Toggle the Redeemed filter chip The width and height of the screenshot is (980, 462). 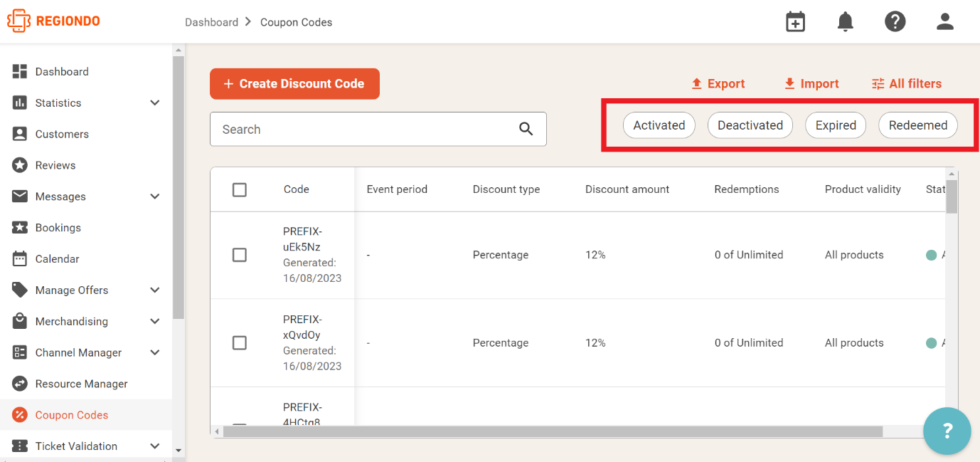(918, 125)
